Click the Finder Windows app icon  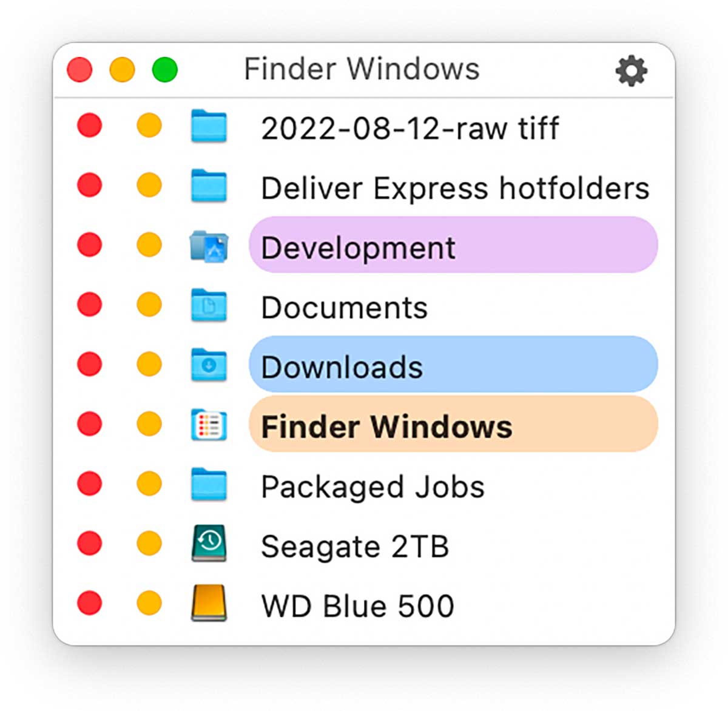pos(209,425)
